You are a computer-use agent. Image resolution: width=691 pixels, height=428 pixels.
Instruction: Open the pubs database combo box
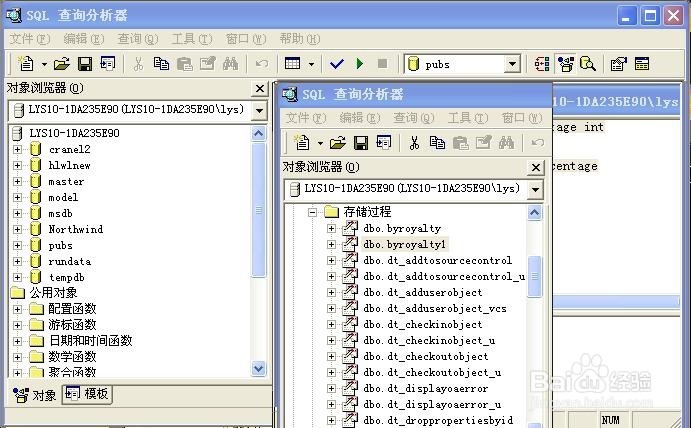(x=512, y=64)
